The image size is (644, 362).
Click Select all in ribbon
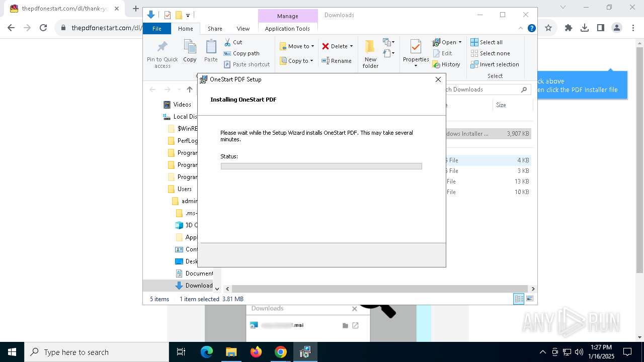[x=487, y=42]
